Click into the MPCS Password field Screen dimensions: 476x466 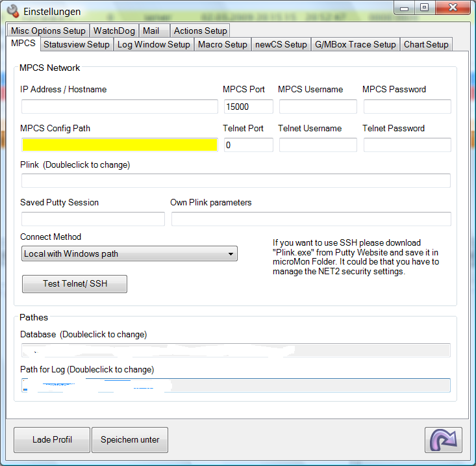tap(407, 107)
